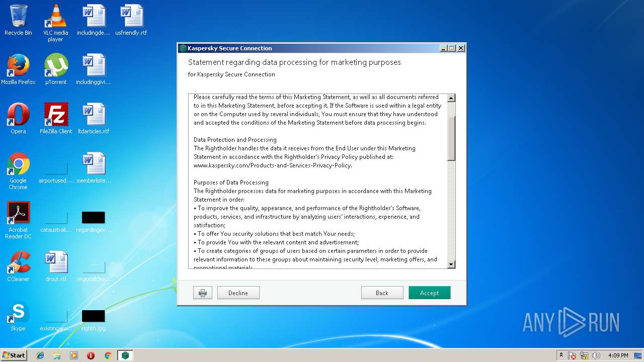Open the Recycle Bin desktop icon
The image size is (644, 362).
pos(18,20)
